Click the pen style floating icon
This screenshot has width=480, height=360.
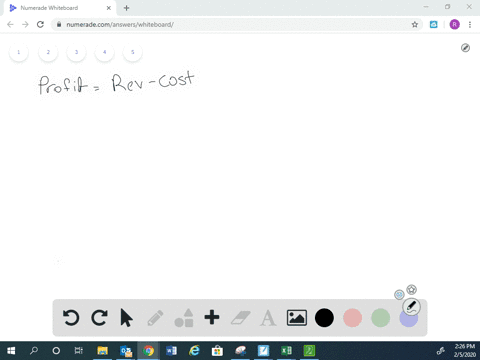click(412, 307)
